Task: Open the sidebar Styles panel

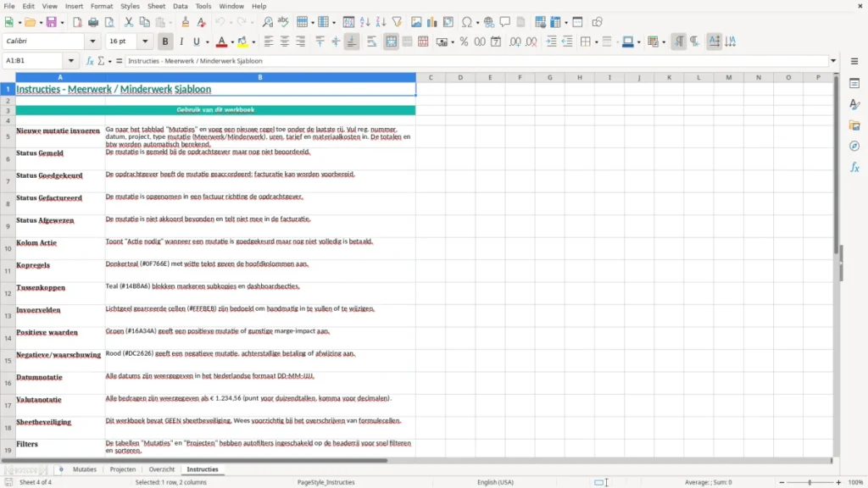Action: [x=854, y=104]
